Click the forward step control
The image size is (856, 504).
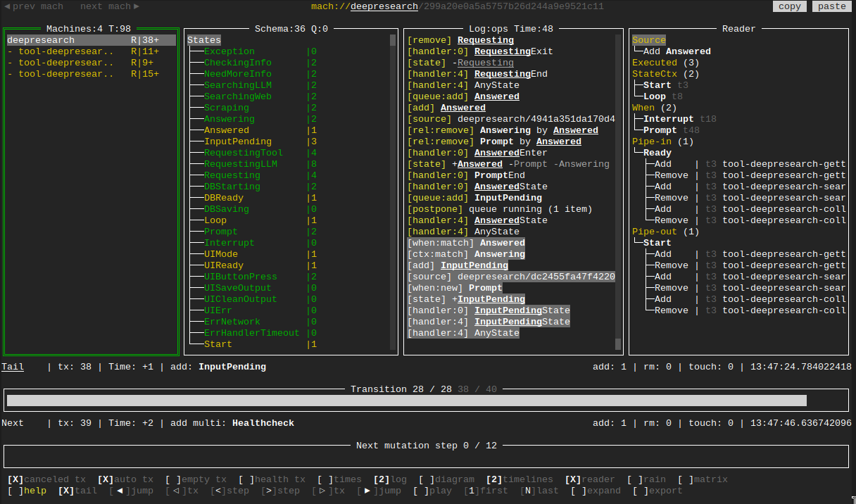pos(280,491)
